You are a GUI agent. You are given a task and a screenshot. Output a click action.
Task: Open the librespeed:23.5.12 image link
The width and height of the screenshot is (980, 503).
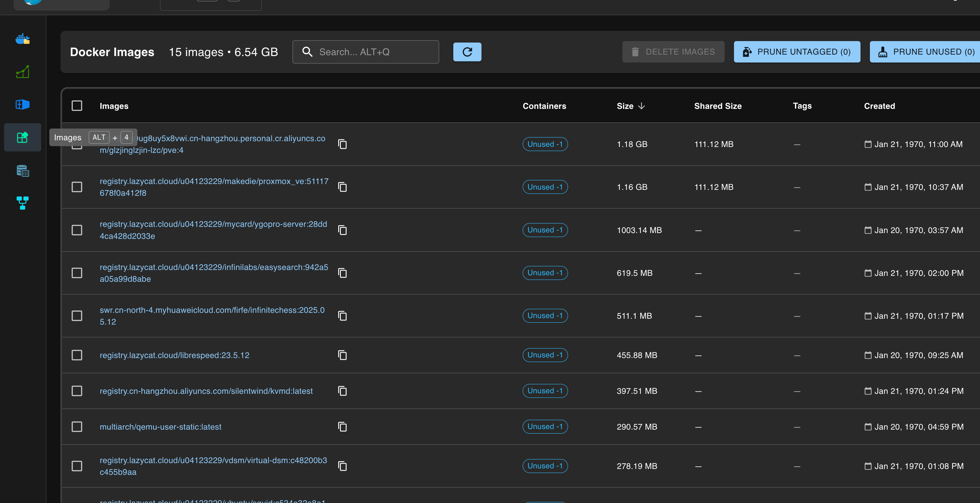point(175,355)
